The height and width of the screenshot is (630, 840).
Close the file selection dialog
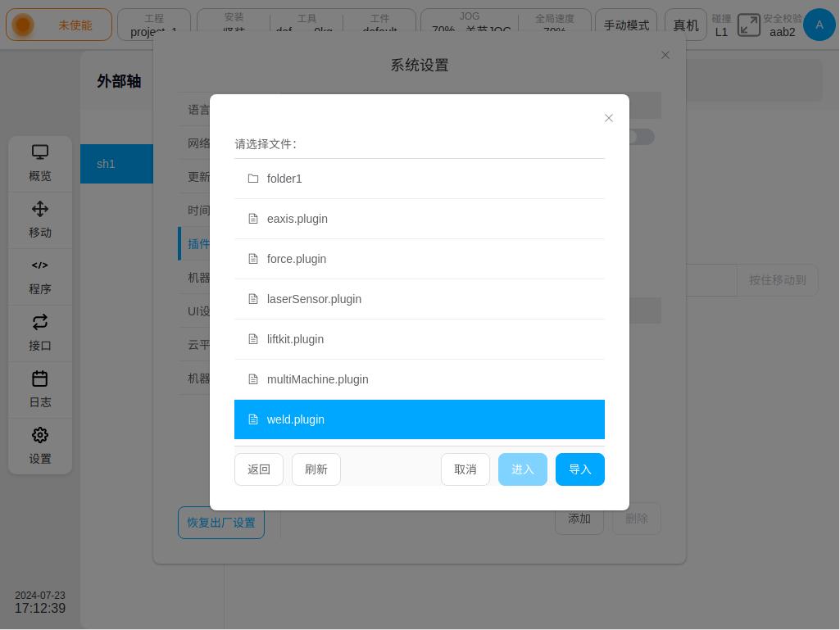pos(609,118)
